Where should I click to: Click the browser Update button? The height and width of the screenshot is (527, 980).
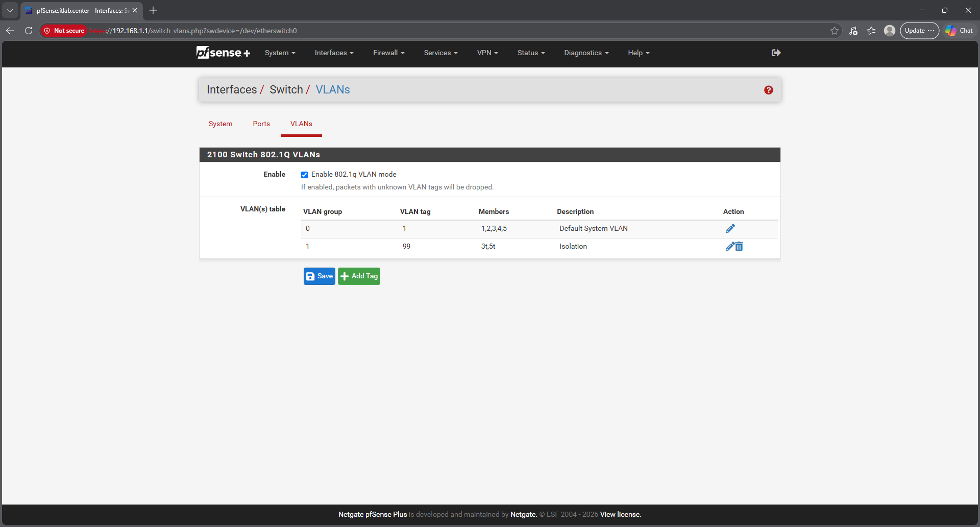(919, 31)
